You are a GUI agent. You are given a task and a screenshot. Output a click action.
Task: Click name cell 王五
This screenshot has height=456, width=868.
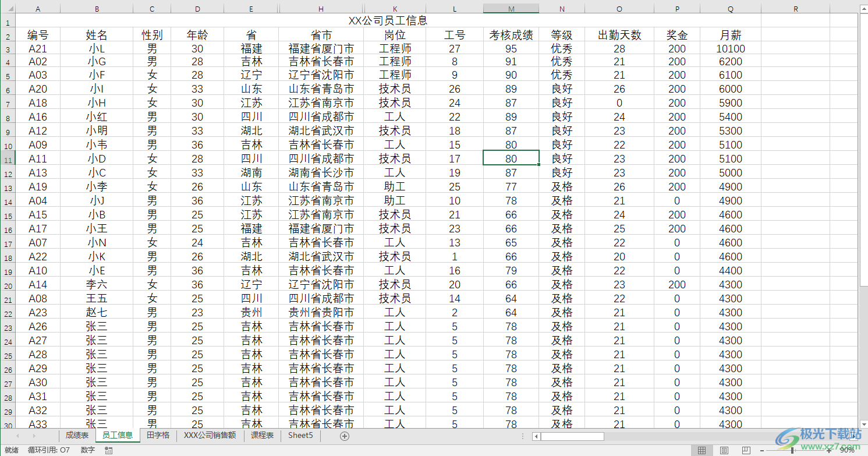[x=97, y=298]
